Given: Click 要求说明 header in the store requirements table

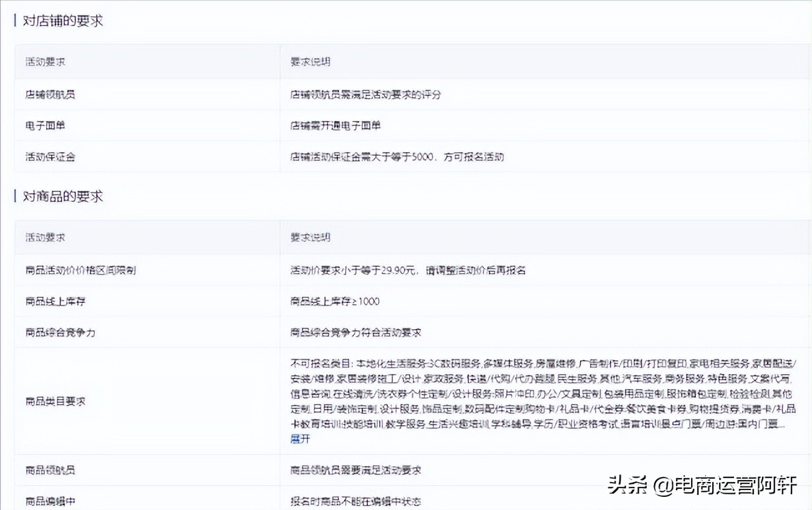Looking at the screenshot, I should 310,62.
